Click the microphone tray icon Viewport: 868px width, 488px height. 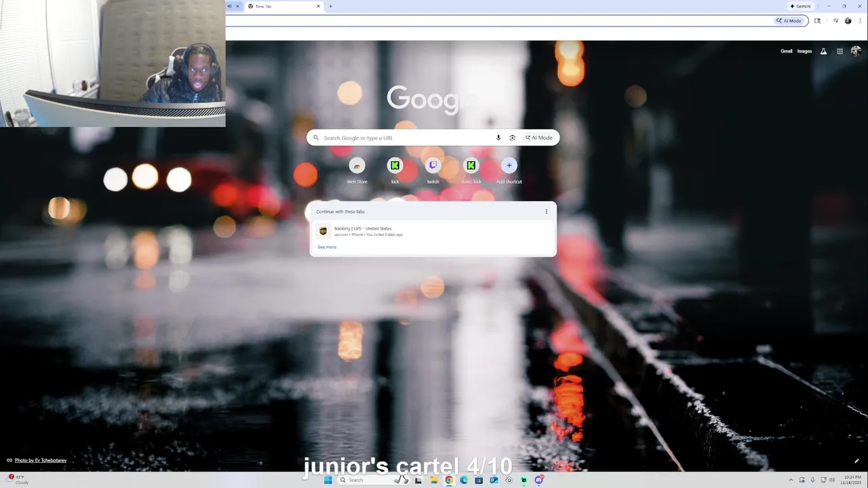pos(812,480)
